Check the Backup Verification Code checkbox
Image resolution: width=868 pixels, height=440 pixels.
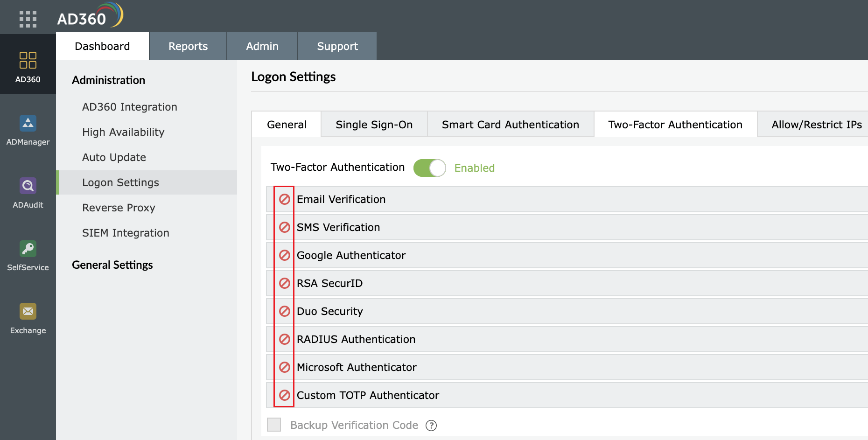273,425
